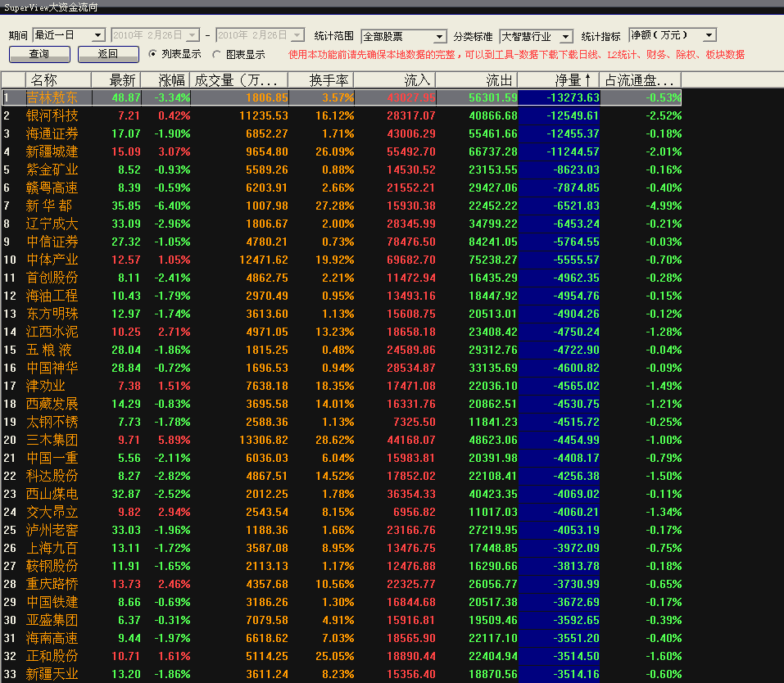Expand the start date picker arrow

[x=193, y=35]
